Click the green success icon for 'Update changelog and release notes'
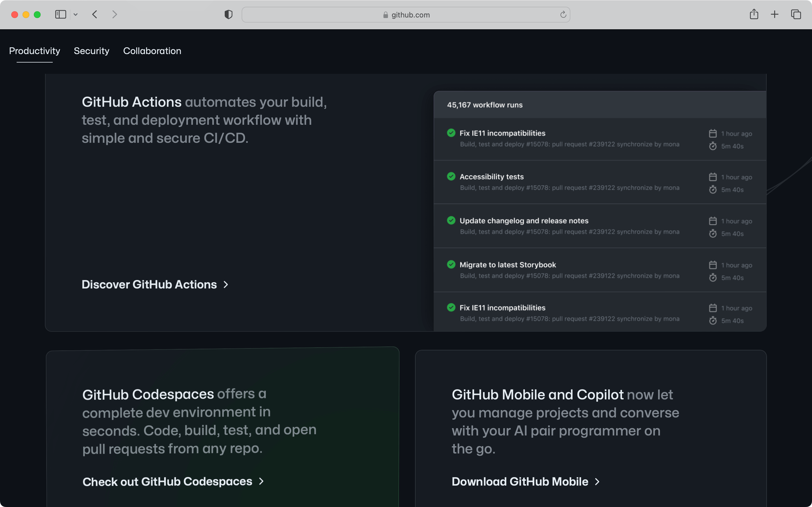The image size is (812, 507). click(451, 220)
